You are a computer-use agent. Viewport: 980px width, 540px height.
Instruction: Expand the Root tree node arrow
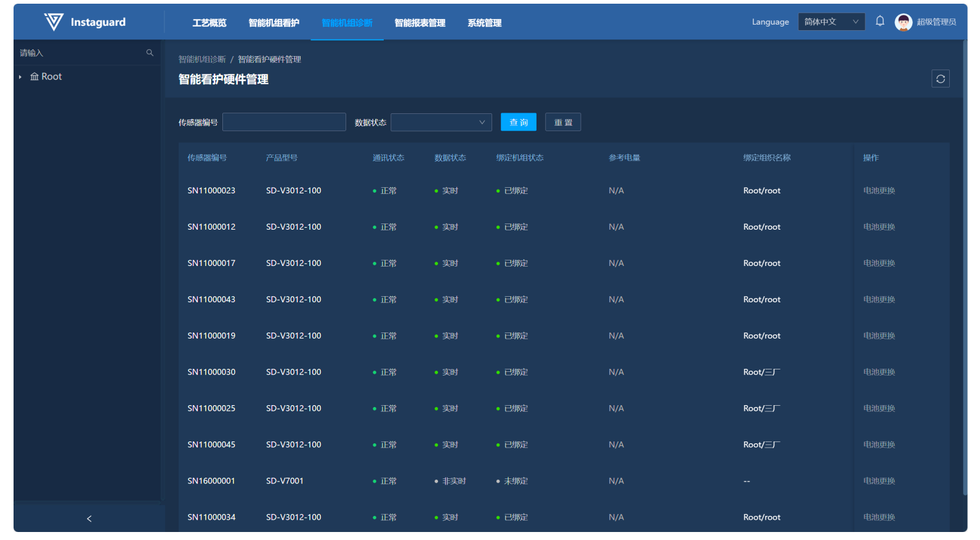pyautogui.click(x=20, y=77)
